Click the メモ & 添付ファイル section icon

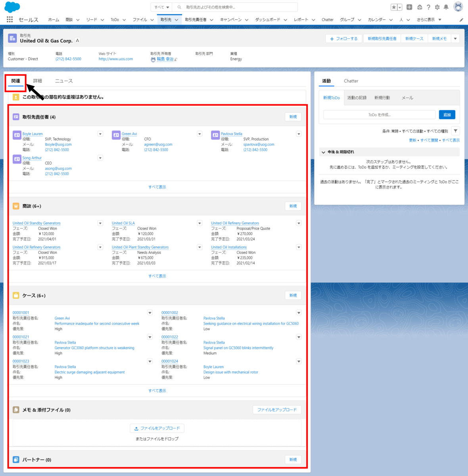(16, 410)
